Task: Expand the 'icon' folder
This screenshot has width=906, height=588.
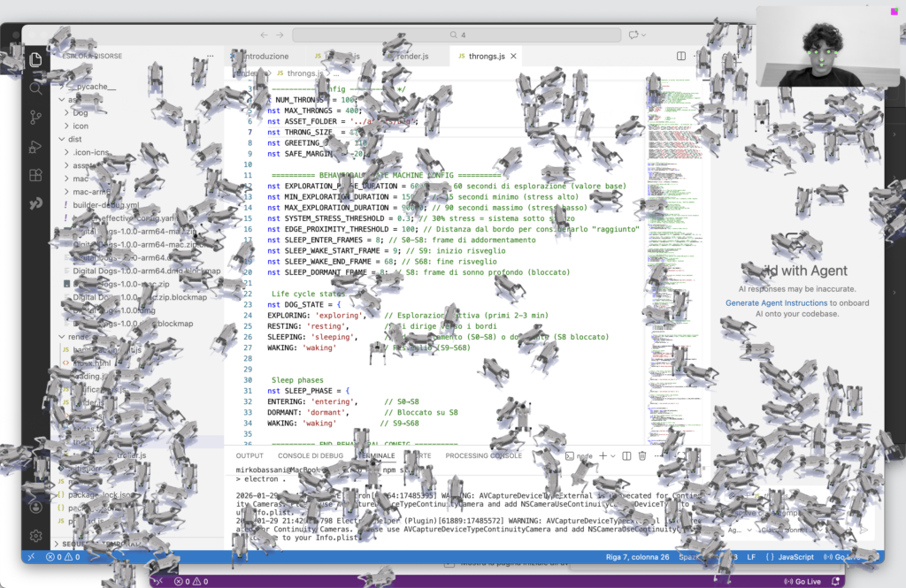Action: (81, 126)
